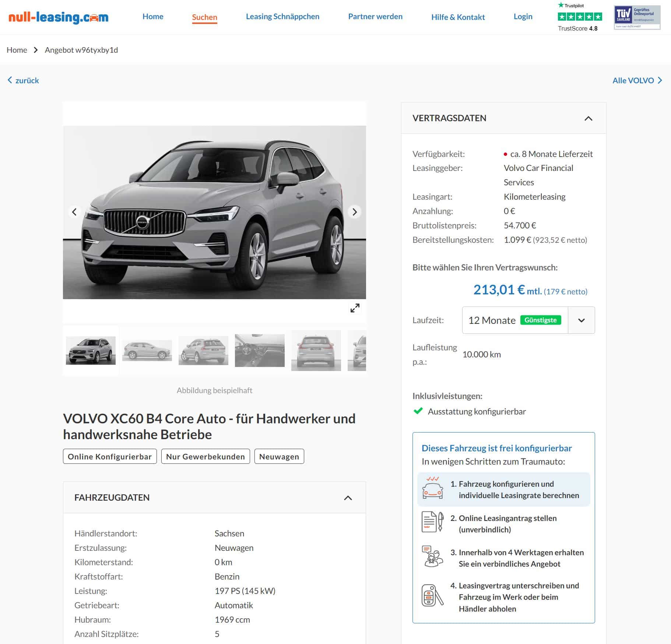This screenshot has height=644, width=671.
Task: Click the Günstigste green badge
Action: click(540, 320)
